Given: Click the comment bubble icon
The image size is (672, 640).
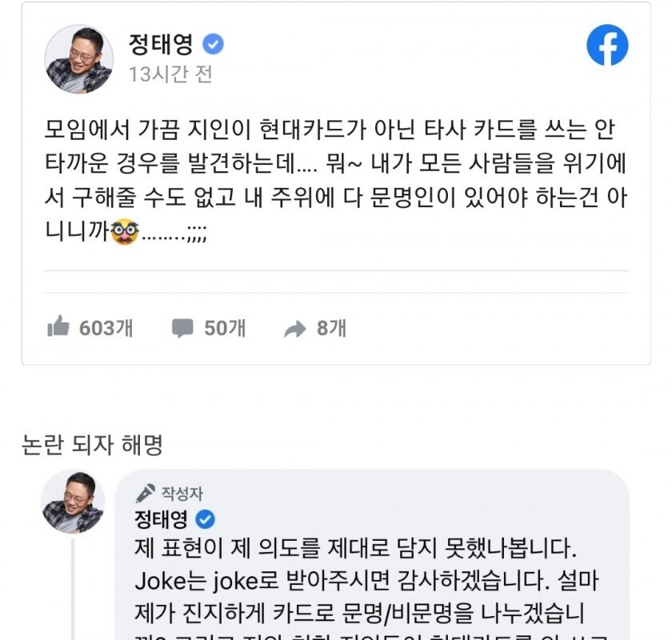Looking at the screenshot, I should (182, 327).
